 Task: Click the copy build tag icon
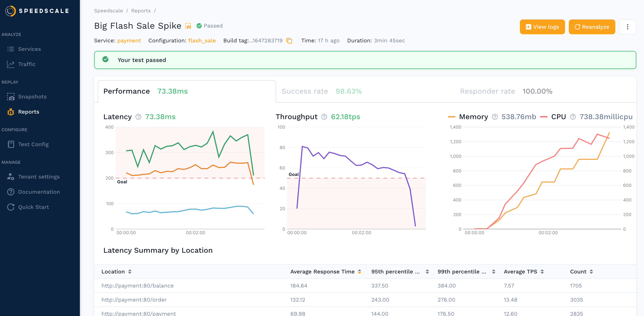289,41
